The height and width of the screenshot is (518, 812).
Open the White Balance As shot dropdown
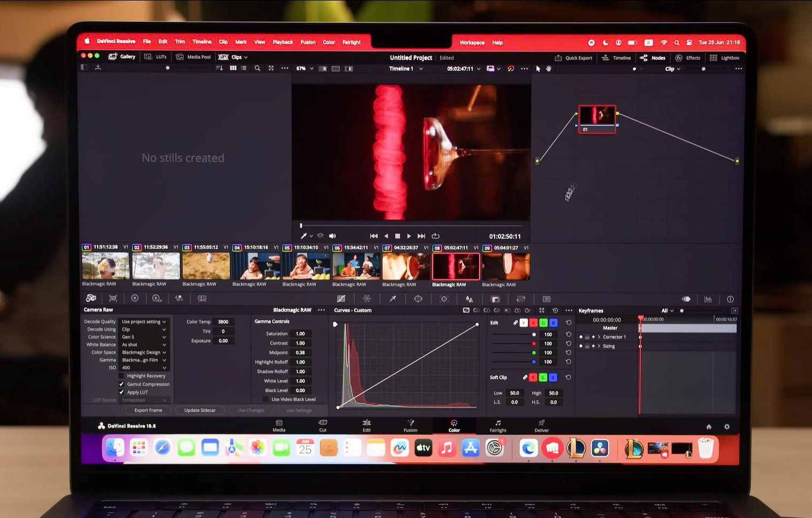pyautogui.click(x=144, y=345)
